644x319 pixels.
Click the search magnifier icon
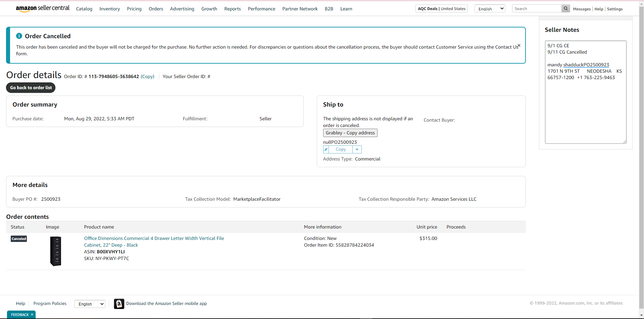click(565, 9)
